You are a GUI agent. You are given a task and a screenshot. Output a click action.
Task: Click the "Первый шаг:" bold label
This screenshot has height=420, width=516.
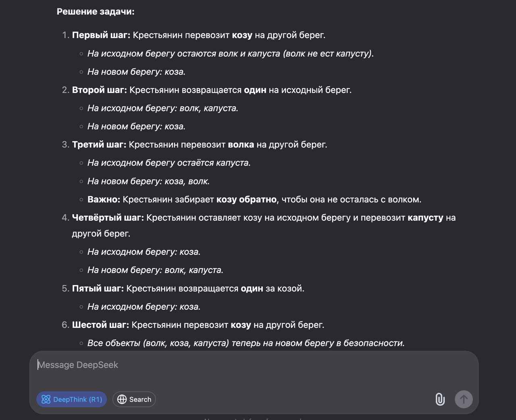pos(101,35)
